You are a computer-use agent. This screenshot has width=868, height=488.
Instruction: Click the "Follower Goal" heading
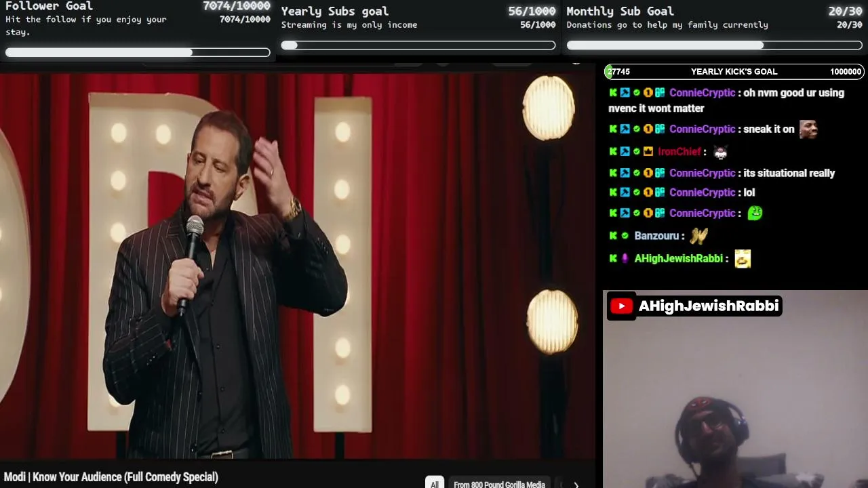pos(49,6)
